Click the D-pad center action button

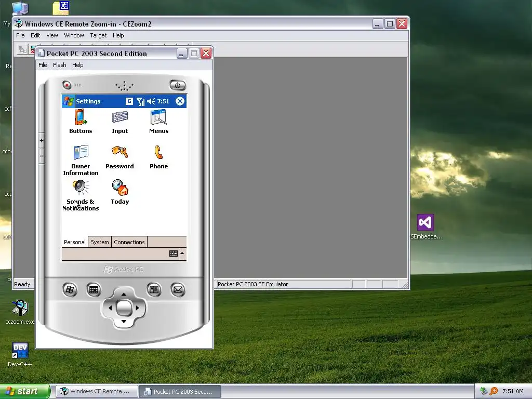(x=124, y=308)
